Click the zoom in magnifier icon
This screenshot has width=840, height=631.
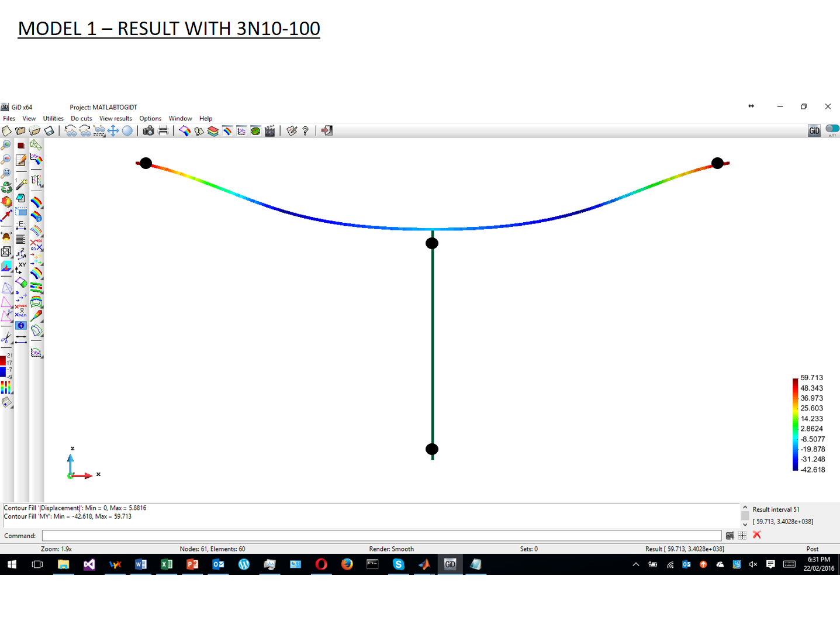click(6, 145)
